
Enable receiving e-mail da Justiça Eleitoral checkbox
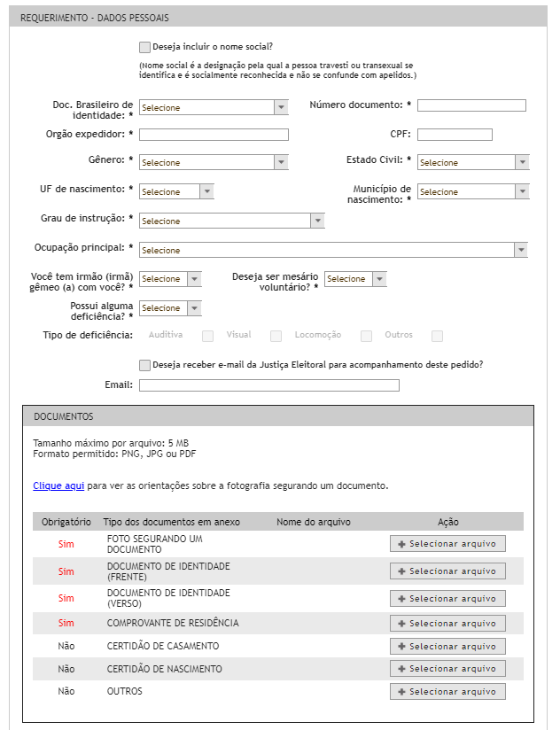point(144,365)
